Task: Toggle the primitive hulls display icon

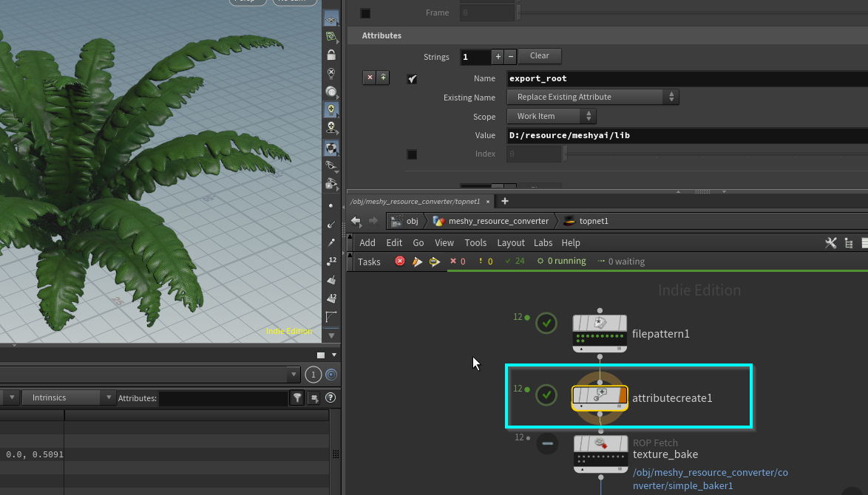Action: click(x=331, y=317)
